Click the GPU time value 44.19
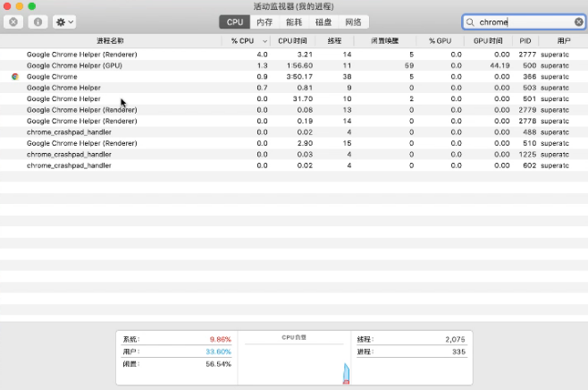 coord(500,65)
